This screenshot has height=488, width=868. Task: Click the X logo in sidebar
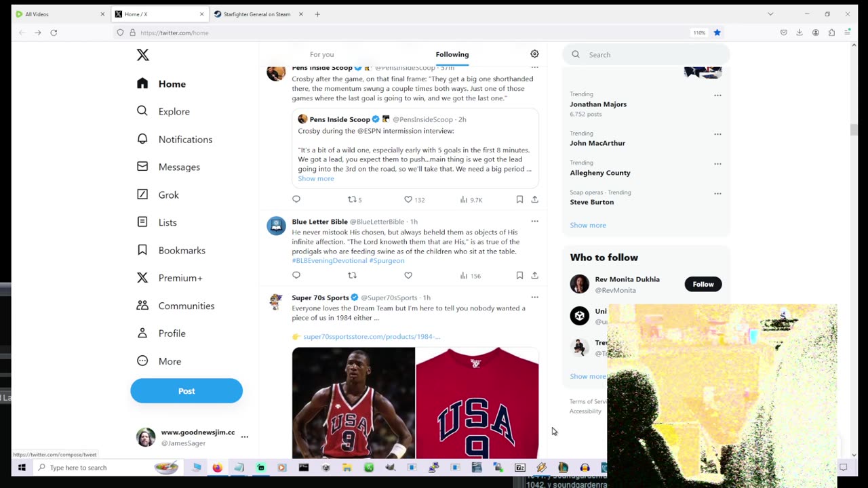click(x=142, y=55)
